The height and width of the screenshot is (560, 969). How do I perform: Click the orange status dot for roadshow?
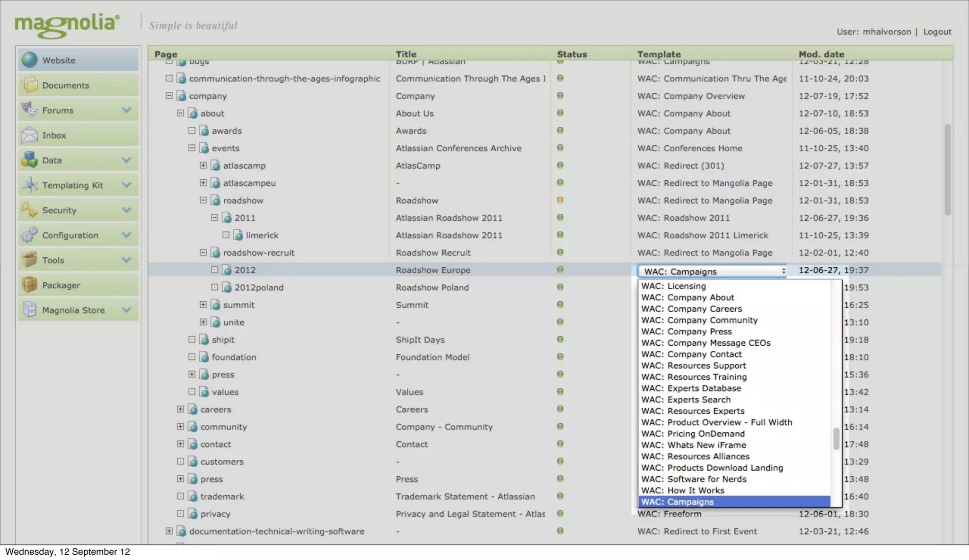pyautogui.click(x=560, y=200)
